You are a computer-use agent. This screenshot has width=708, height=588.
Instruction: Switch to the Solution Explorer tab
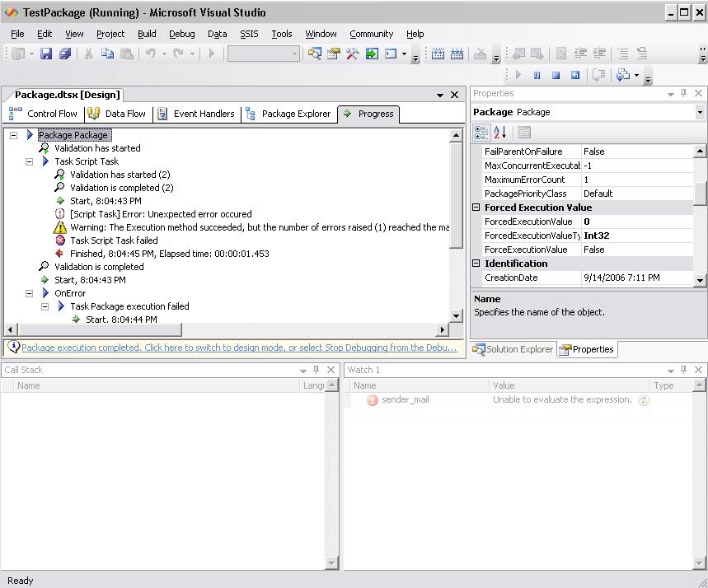coord(512,349)
